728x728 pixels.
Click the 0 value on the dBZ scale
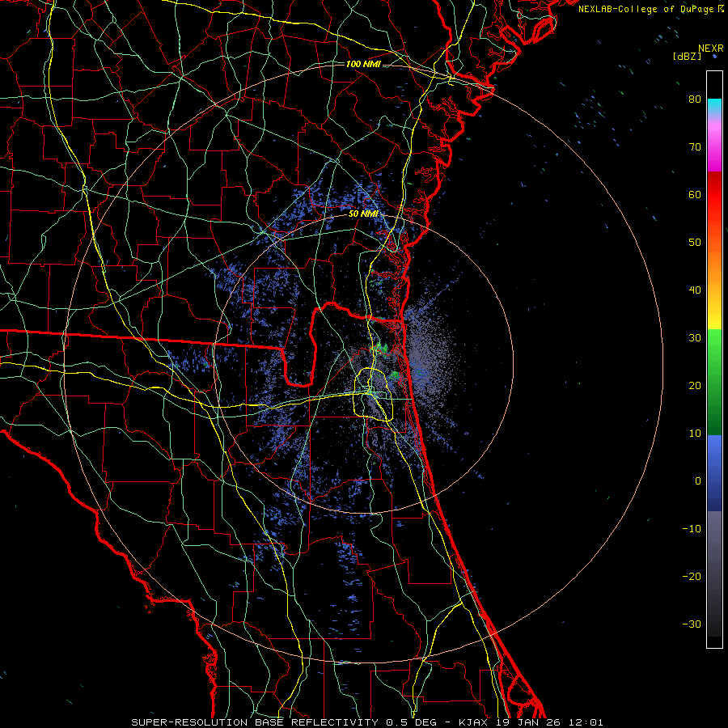[698, 481]
